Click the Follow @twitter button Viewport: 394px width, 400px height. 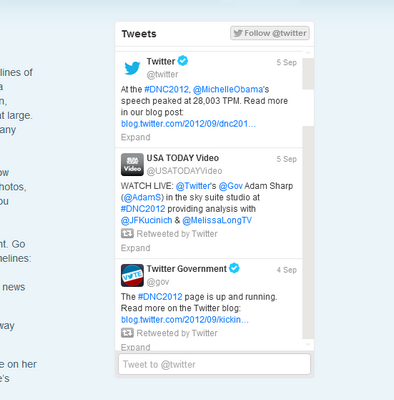(270, 33)
